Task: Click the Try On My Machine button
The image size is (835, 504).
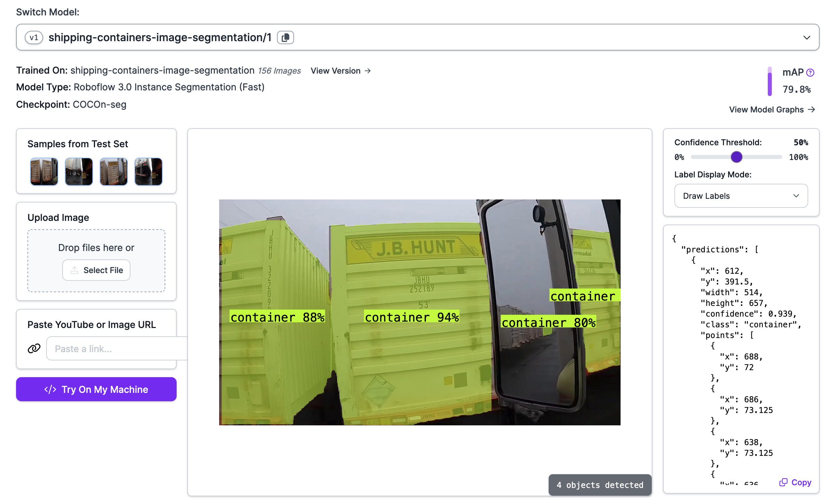Action: [x=96, y=389]
